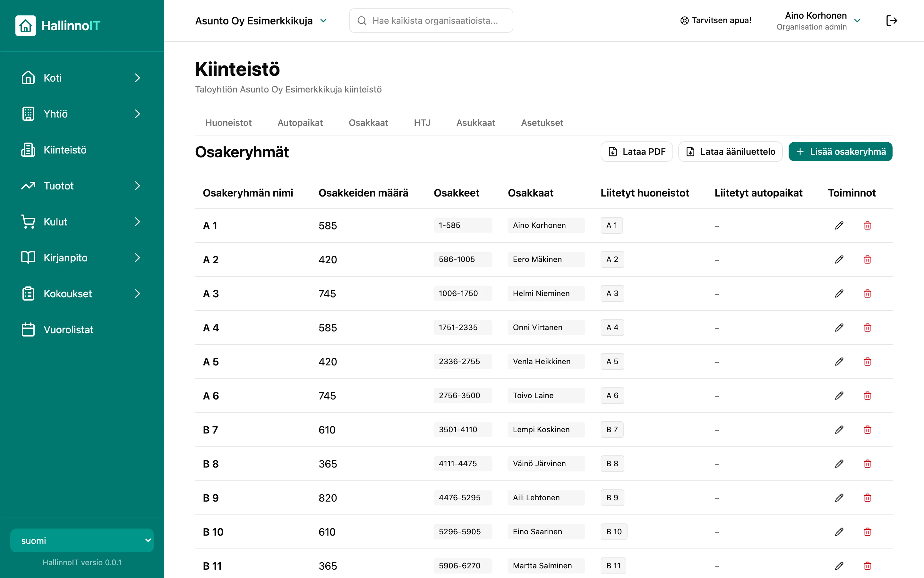Click the share range 2336-2755 cell
Screen dimensions: 924x578
coord(463,362)
